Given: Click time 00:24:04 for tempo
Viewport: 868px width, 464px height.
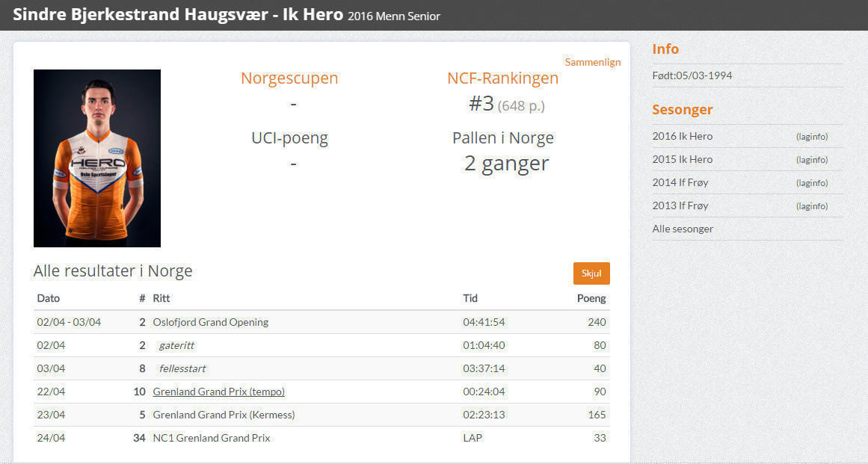Looking at the screenshot, I should (x=484, y=392).
